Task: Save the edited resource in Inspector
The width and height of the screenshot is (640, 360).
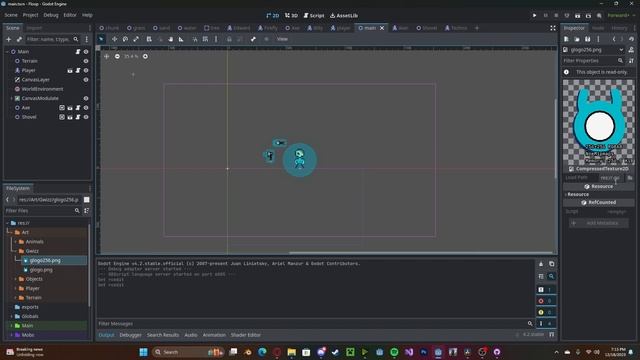Action: [587, 39]
